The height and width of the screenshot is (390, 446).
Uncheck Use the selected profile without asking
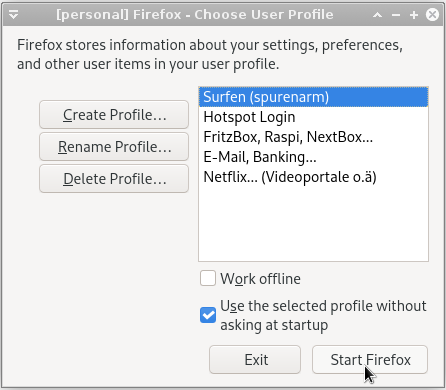click(208, 315)
